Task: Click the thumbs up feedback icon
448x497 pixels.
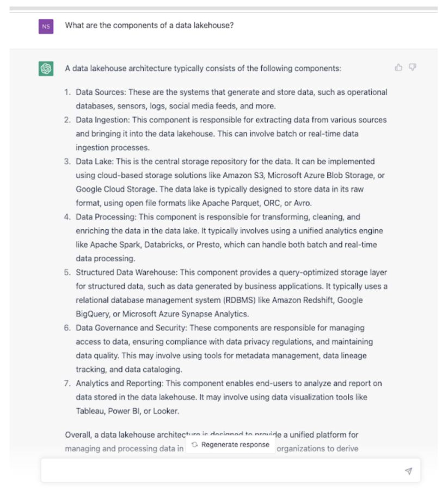Action: click(x=398, y=68)
